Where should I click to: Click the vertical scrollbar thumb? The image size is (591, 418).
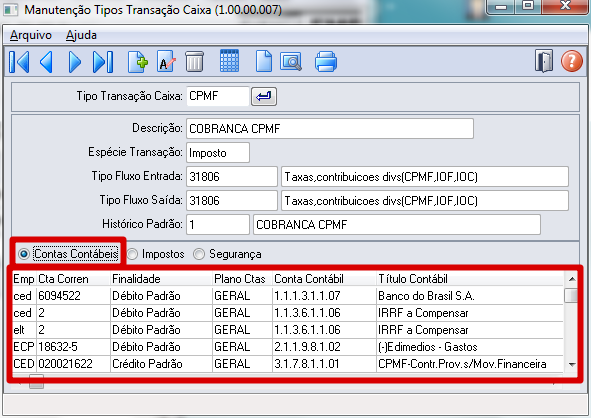[x=571, y=295]
